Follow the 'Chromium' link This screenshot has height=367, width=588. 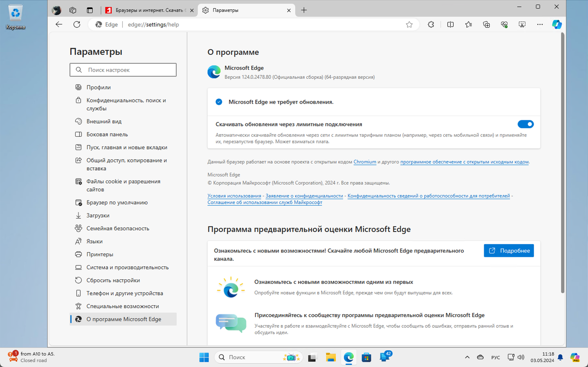pos(365,162)
